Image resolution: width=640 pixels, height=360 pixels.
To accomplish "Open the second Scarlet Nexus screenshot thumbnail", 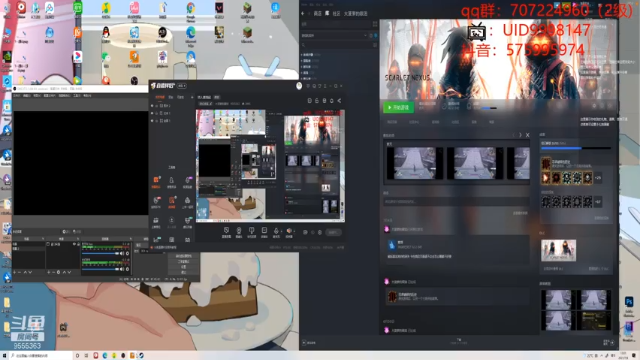I will click(x=475, y=163).
